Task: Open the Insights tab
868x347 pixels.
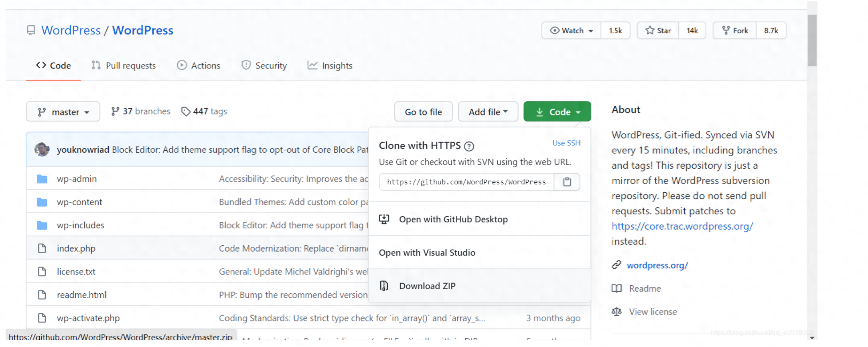Action: tap(330, 65)
